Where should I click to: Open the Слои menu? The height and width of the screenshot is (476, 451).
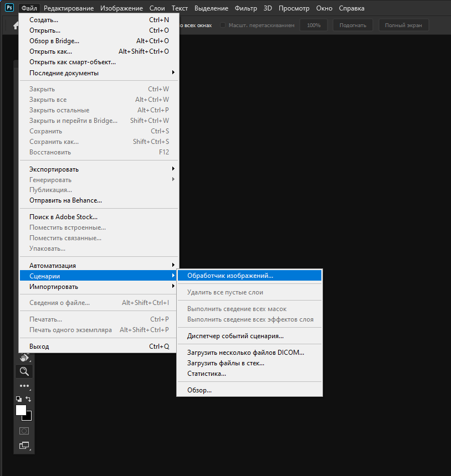pos(157,8)
